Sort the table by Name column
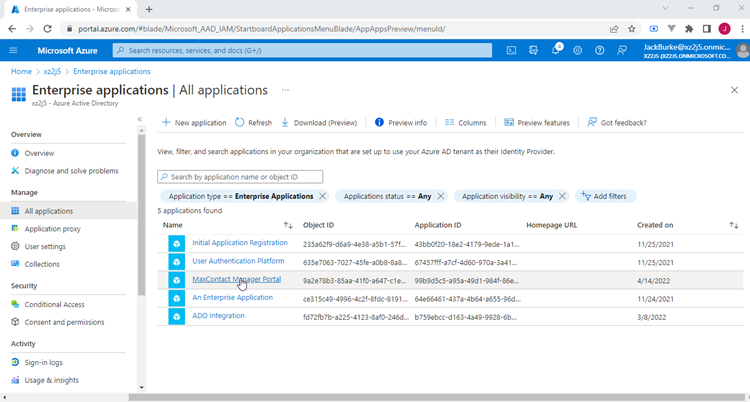The height and width of the screenshot is (402, 750). 288,225
